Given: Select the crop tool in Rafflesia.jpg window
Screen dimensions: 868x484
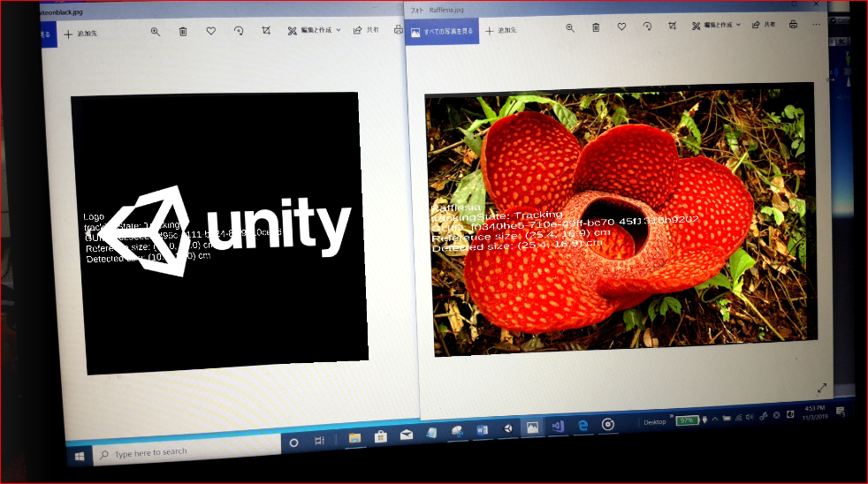Looking at the screenshot, I should tap(672, 26).
